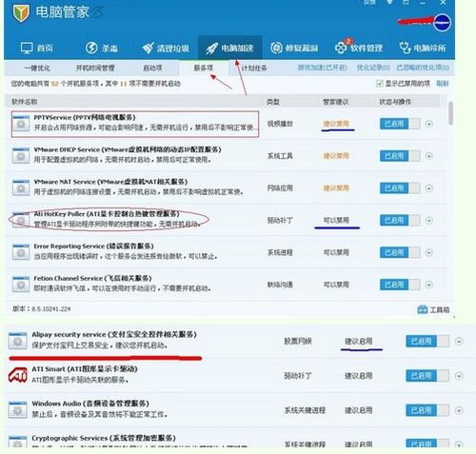The image size is (476, 454).
Task: Toggle 已启用 switch for VMware DHCP Service
Action: pos(400,156)
